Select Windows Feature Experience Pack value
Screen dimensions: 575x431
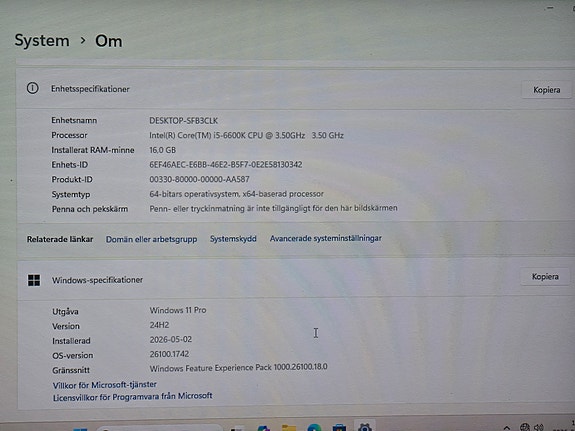238,368
